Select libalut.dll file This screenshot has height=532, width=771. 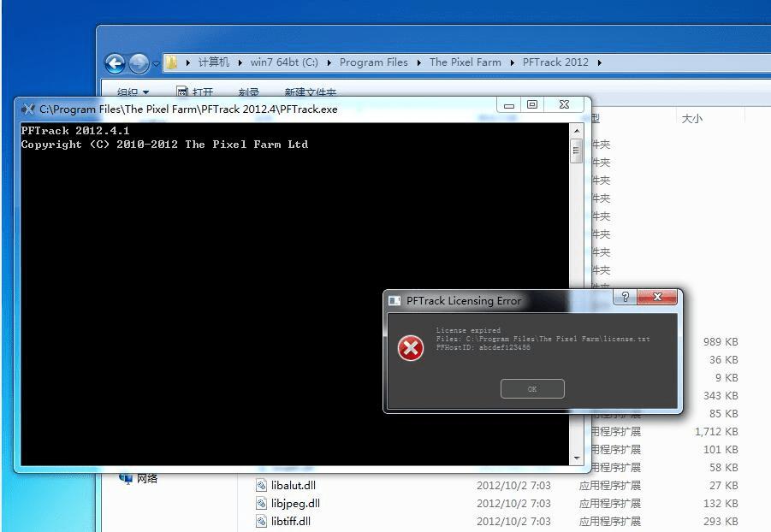coord(293,485)
